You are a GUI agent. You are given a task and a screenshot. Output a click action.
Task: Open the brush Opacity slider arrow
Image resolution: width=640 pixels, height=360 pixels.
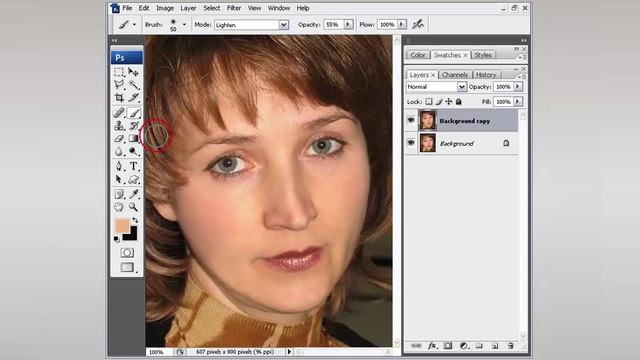[x=348, y=24]
